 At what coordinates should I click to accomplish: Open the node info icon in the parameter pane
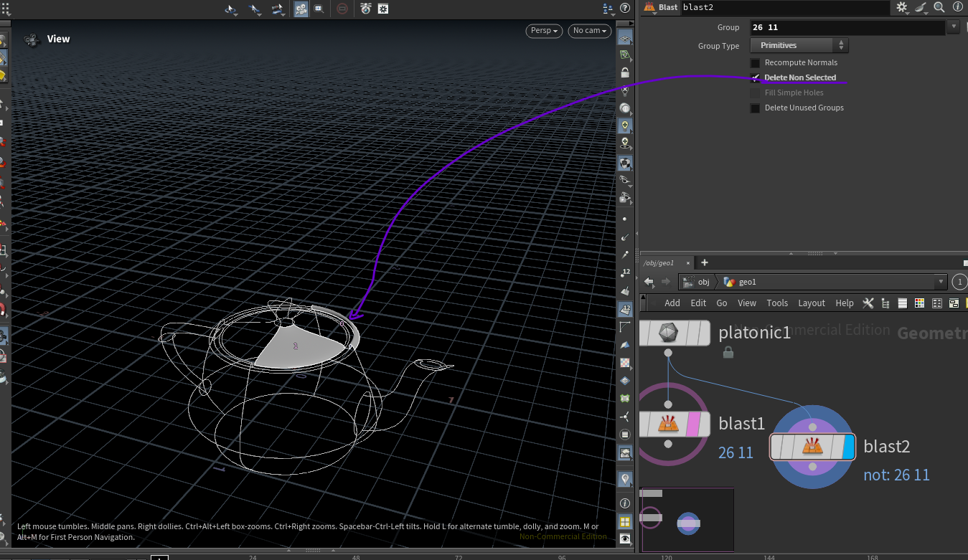pos(957,7)
